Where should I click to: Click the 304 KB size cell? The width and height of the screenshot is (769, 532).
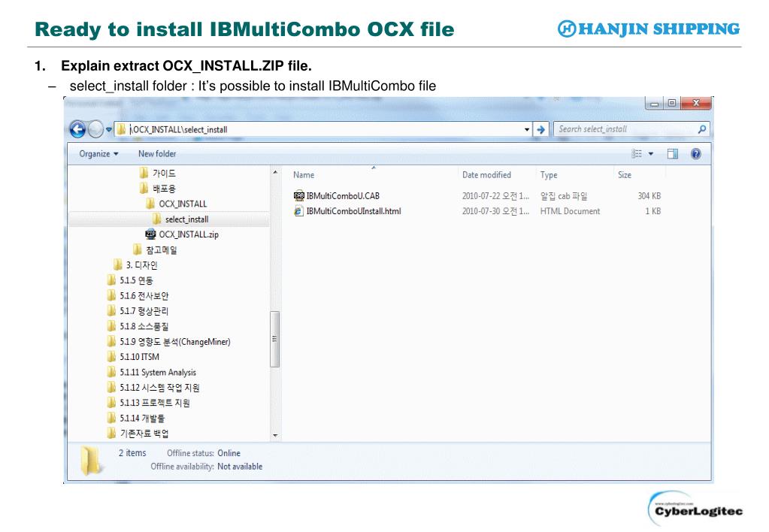[x=649, y=195]
